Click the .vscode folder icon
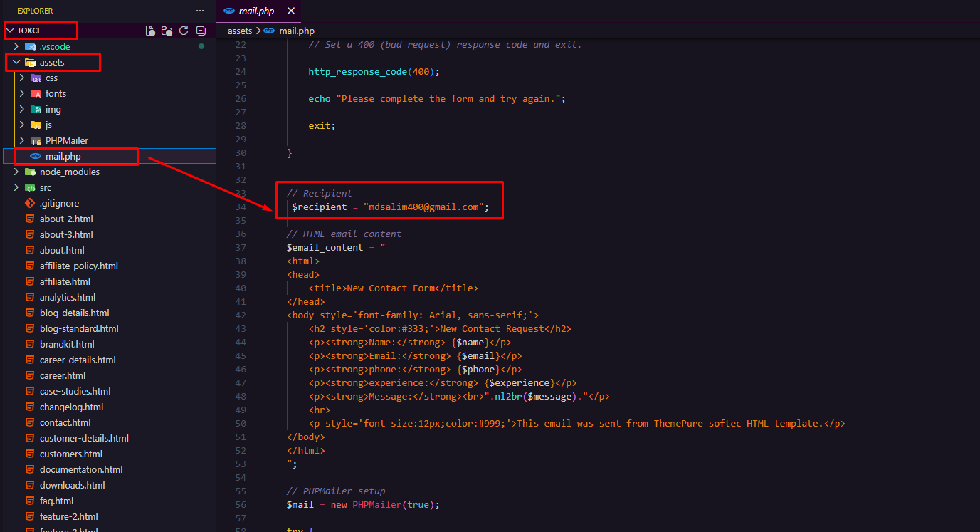Image resolution: width=980 pixels, height=532 pixels. click(30, 46)
